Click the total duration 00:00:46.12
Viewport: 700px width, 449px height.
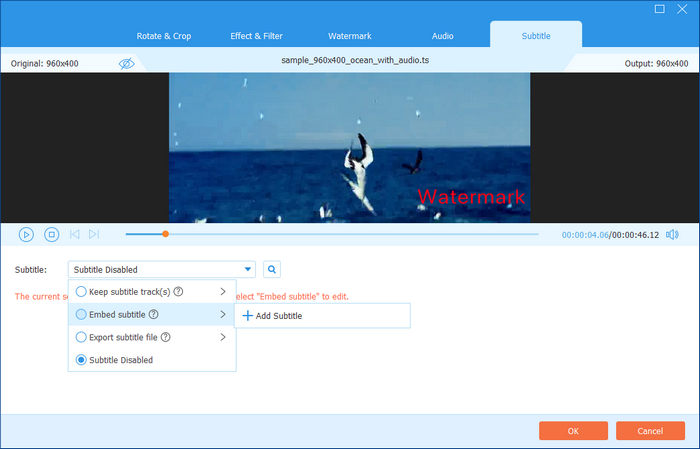point(635,235)
